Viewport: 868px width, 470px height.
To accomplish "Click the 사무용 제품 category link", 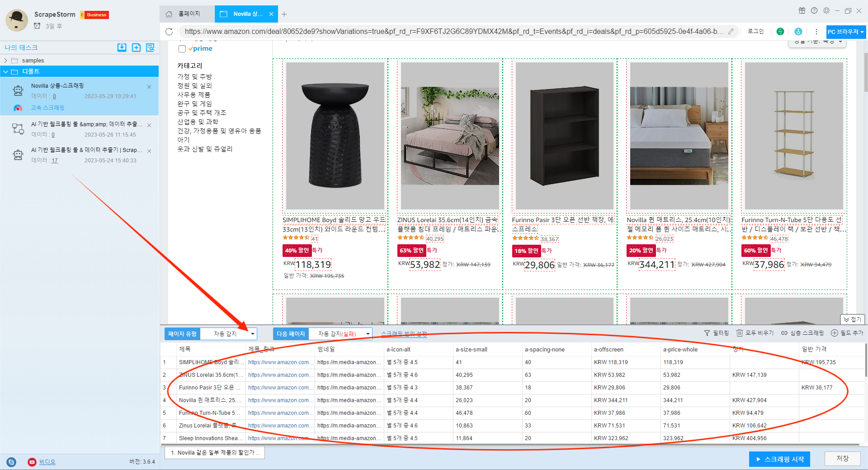I will pos(193,95).
